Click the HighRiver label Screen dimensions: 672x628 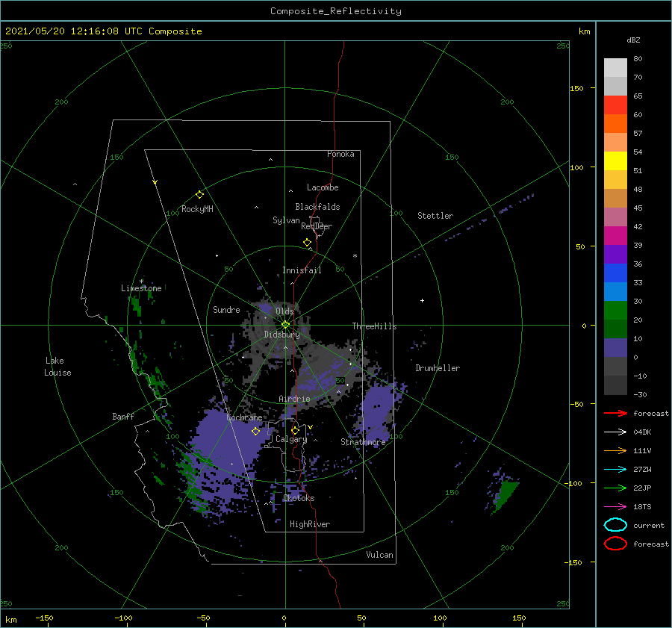[309, 524]
